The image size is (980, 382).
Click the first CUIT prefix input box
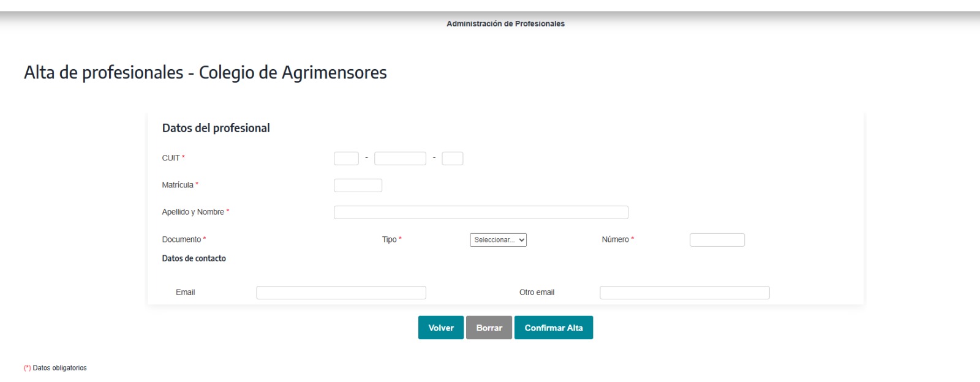point(346,159)
